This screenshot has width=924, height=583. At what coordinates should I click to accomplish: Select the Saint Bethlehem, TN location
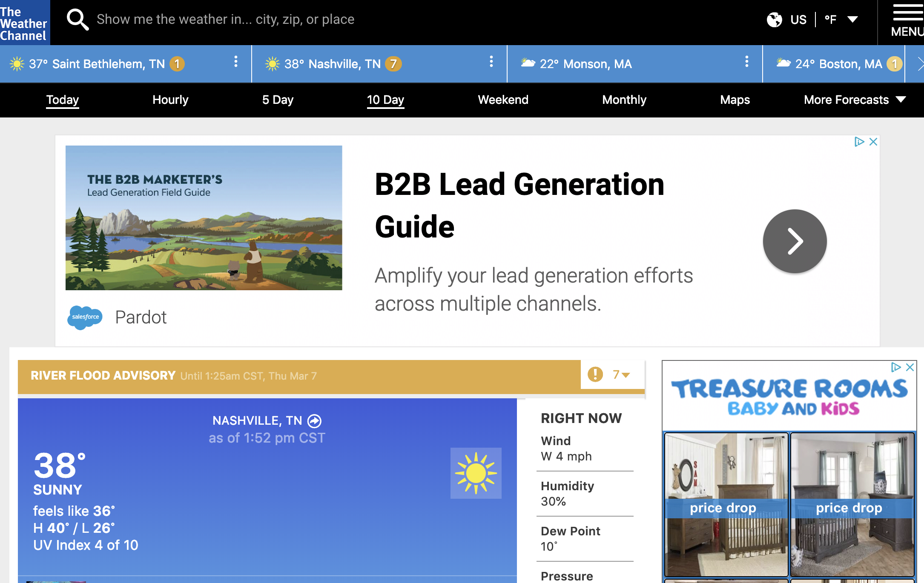coord(97,64)
